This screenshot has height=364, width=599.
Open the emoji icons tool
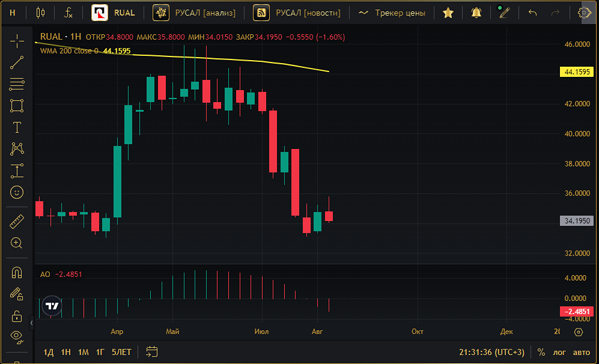pyautogui.click(x=17, y=192)
